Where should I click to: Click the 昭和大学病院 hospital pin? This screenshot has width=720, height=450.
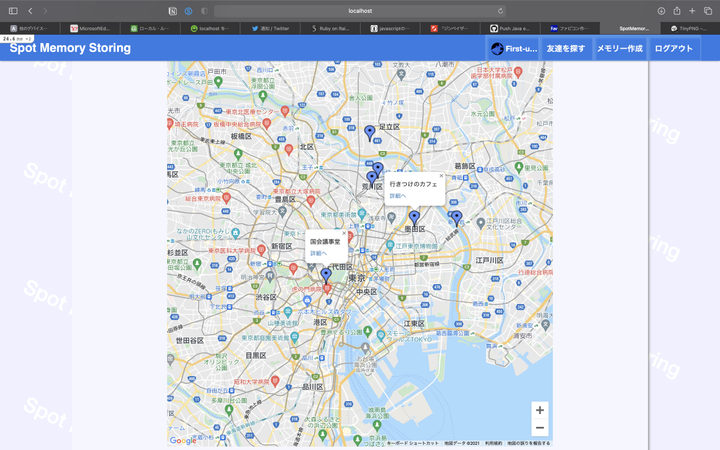tap(275, 381)
